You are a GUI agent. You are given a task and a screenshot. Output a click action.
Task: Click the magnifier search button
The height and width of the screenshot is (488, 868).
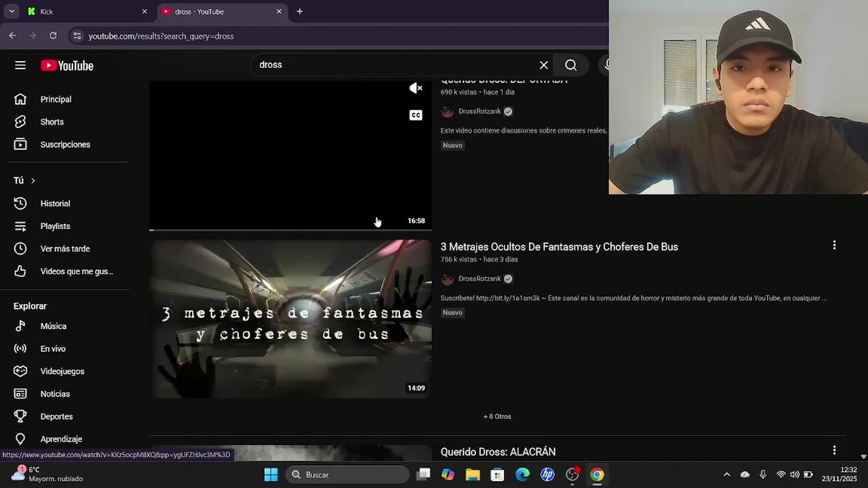coord(571,65)
